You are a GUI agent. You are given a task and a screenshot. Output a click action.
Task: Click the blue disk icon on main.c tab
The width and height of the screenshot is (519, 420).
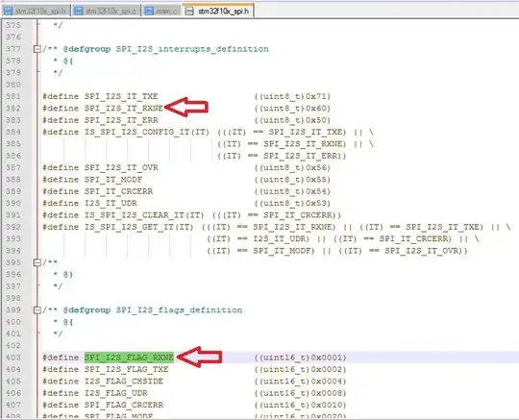coord(150,11)
